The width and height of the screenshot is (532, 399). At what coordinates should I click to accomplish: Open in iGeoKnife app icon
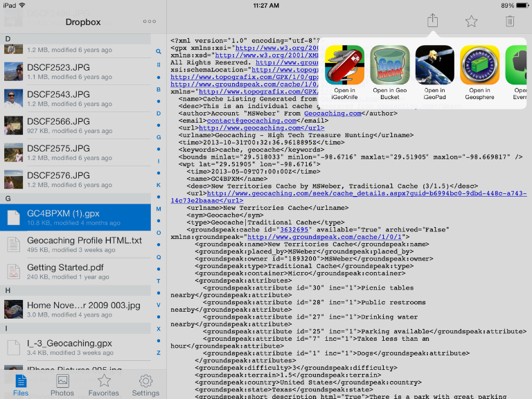344,65
